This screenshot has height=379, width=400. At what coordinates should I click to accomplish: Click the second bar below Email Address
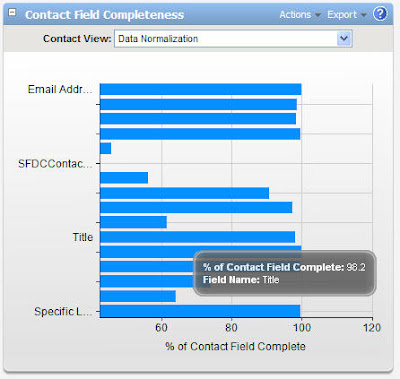coord(198,119)
